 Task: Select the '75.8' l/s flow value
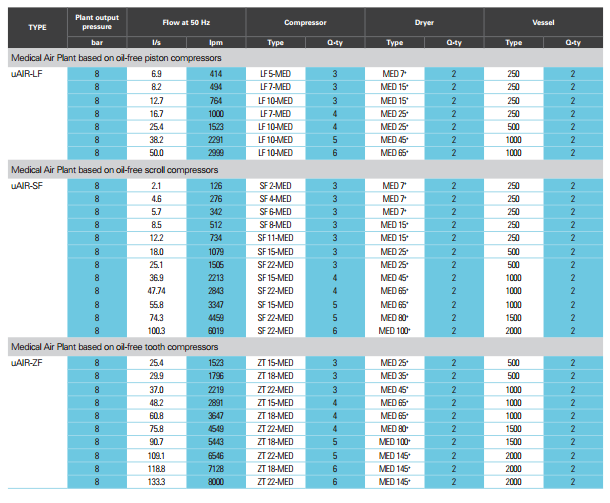tap(156, 429)
